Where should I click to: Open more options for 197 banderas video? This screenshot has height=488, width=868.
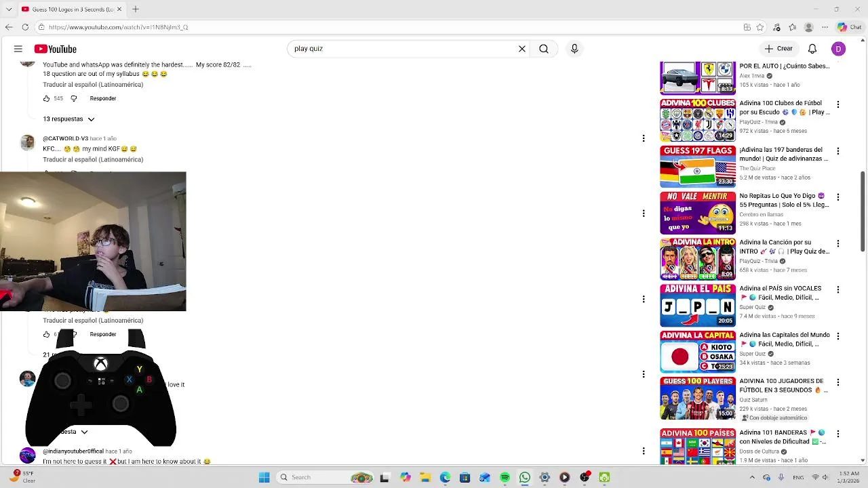(x=838, y=150)
